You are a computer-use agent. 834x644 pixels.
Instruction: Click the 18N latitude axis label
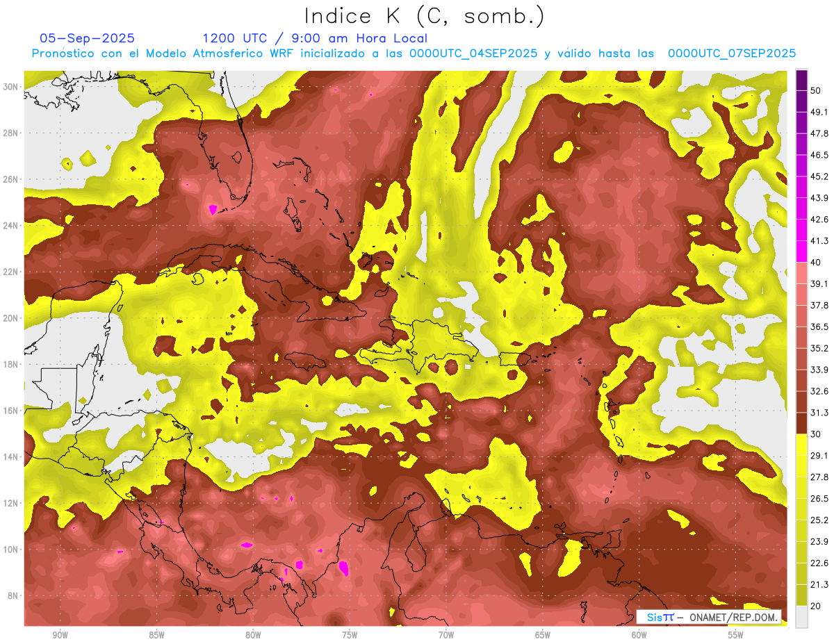coord(12,364)
